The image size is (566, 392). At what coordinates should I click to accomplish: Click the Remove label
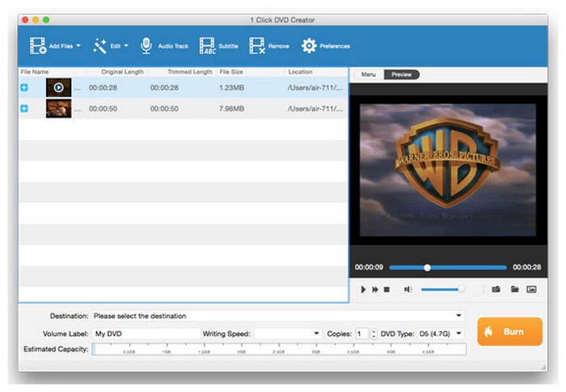click(279, 46)
